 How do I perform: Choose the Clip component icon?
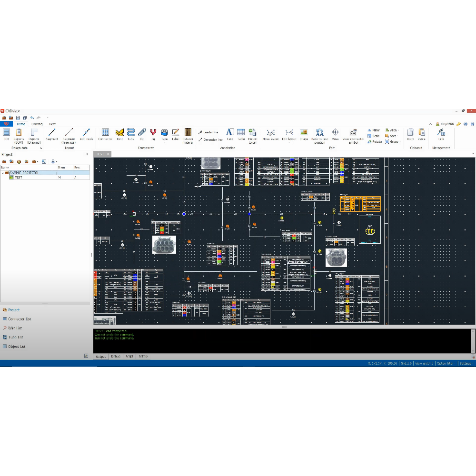pyautogui.click(x=142, y=134)
